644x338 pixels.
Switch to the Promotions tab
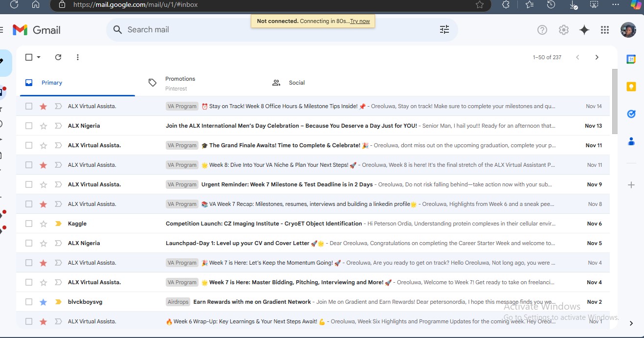tap(180, 83)
